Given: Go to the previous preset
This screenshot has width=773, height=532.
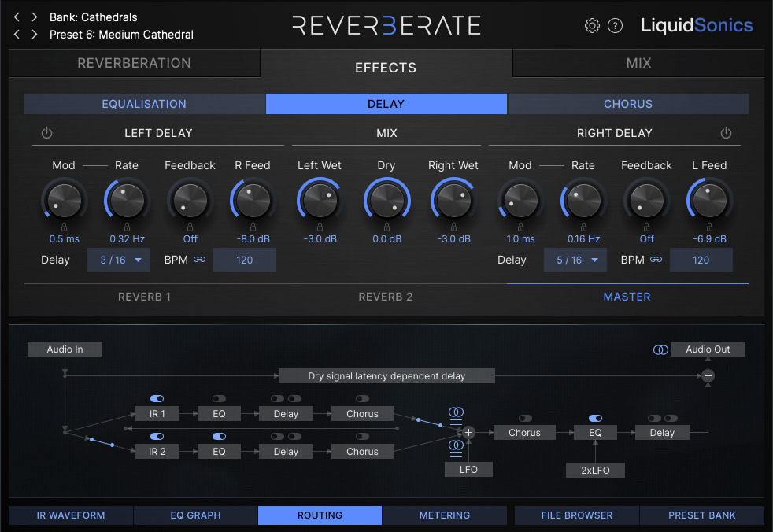Looking at the screenshot, I should tap(17, 35).
